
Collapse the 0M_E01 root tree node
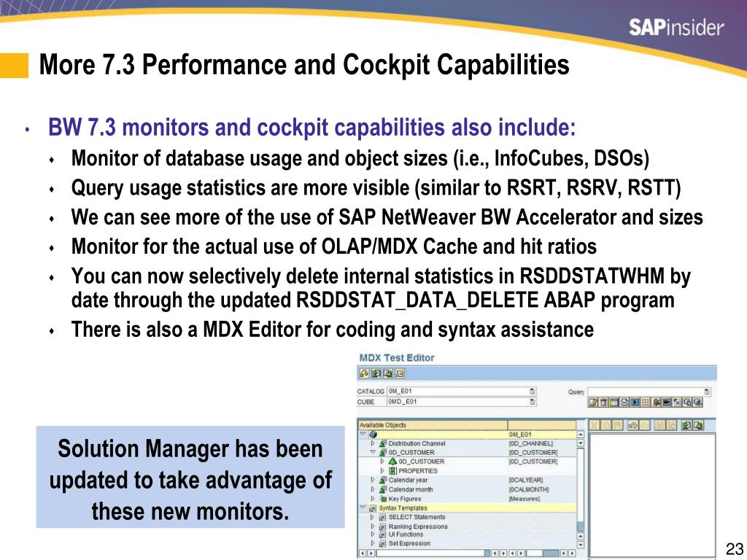pos(363,434)
